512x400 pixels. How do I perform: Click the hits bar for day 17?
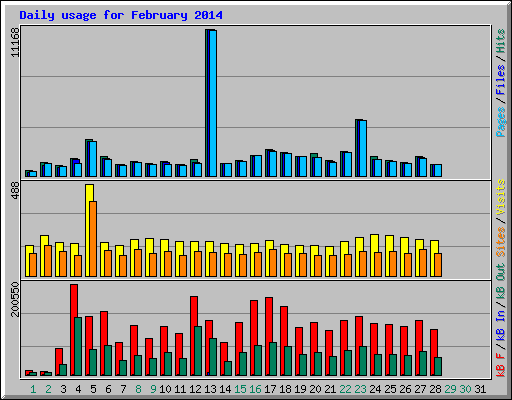pyautogui.click(x=271, y=163)
